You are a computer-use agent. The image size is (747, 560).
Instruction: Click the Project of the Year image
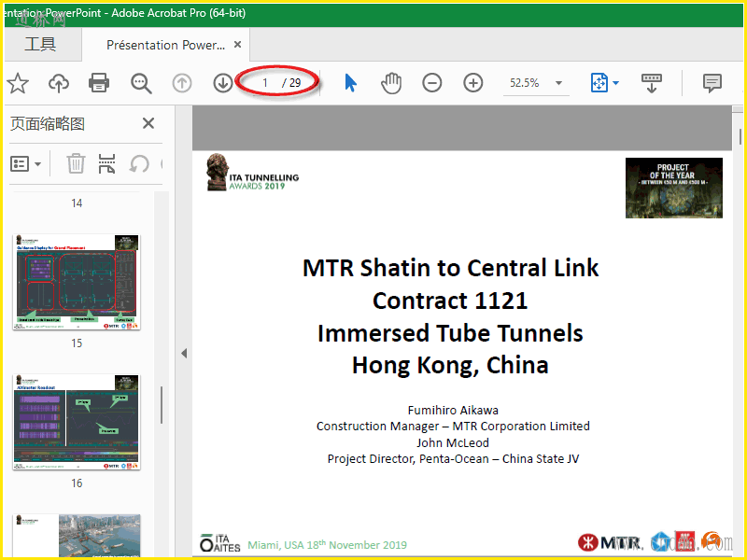(673, 189)
